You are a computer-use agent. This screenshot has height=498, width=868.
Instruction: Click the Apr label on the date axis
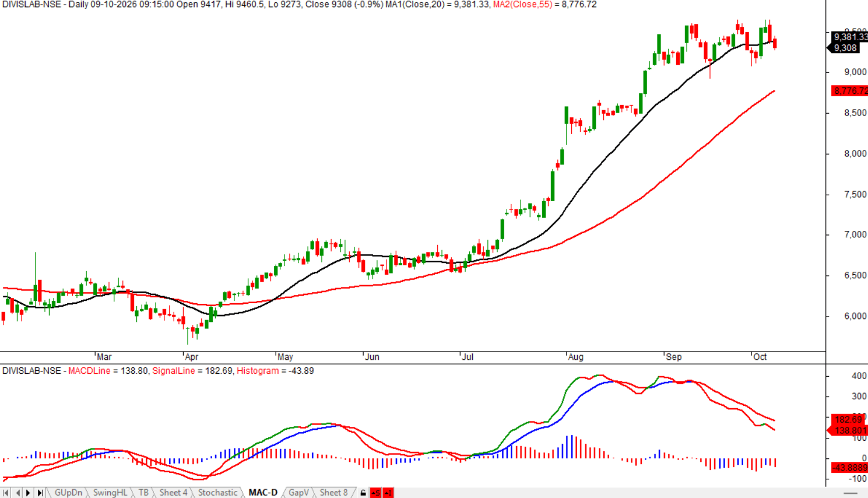[x=191, y=357]
